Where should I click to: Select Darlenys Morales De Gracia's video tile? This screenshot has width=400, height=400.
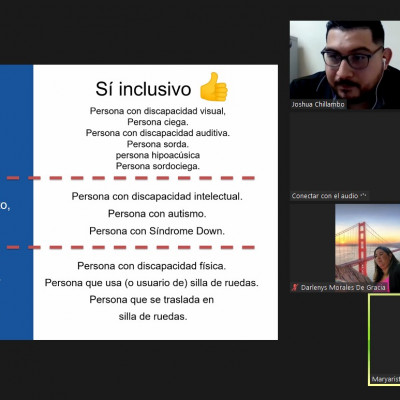click(345, 248)
